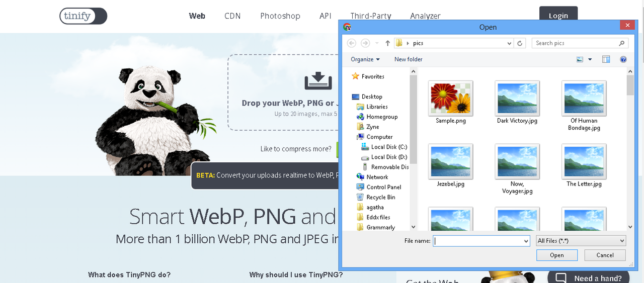The width and height of the screenshot is (644, 283).
Task: Expand the path chevron before pics
Action: point(408,43)
